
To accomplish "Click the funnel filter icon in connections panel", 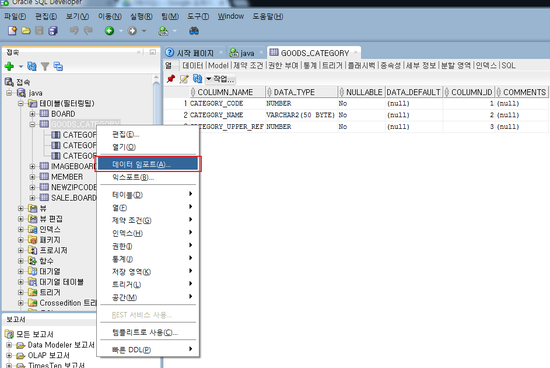I will (x=45, y=66).
